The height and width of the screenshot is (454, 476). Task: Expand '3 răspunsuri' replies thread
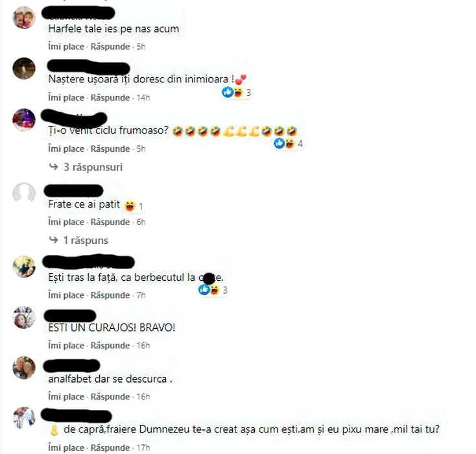click(93, 167)
